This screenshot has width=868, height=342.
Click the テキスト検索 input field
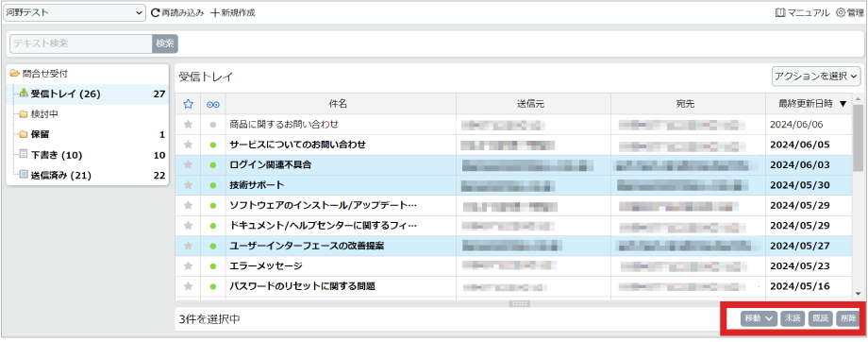[81, 43]
